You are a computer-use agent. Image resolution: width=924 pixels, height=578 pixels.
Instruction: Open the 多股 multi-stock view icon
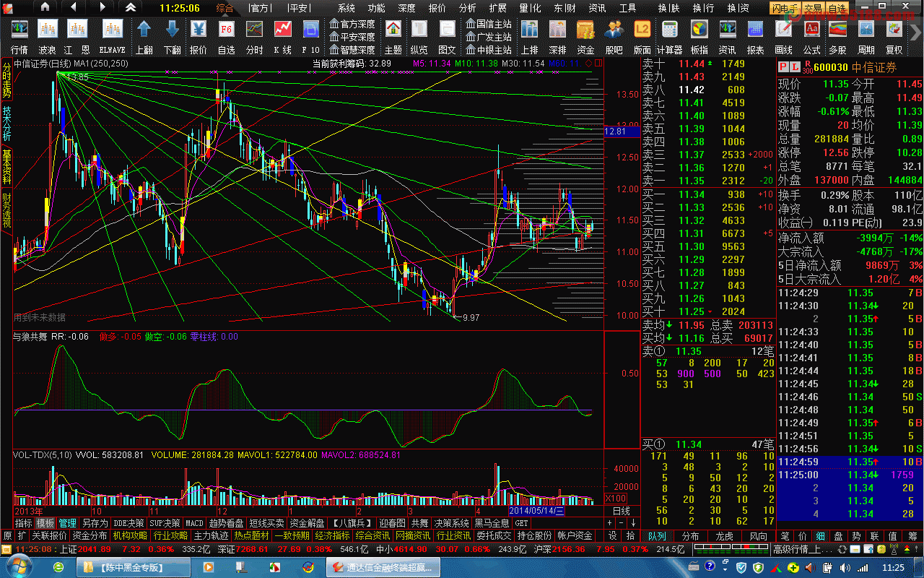coord(837,30)
